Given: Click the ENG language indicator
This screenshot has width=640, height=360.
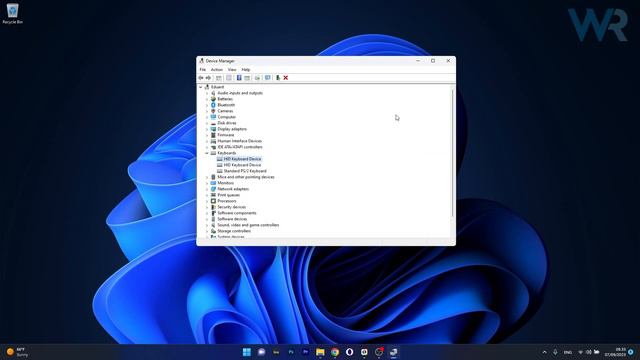Looking at the screenshot, I should pyautogui.click(x=568, y=352).
